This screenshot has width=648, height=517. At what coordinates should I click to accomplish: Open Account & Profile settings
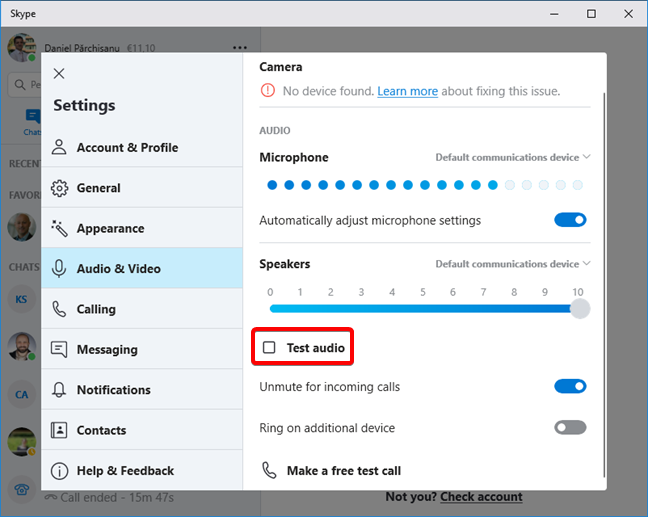pos(142,147)
